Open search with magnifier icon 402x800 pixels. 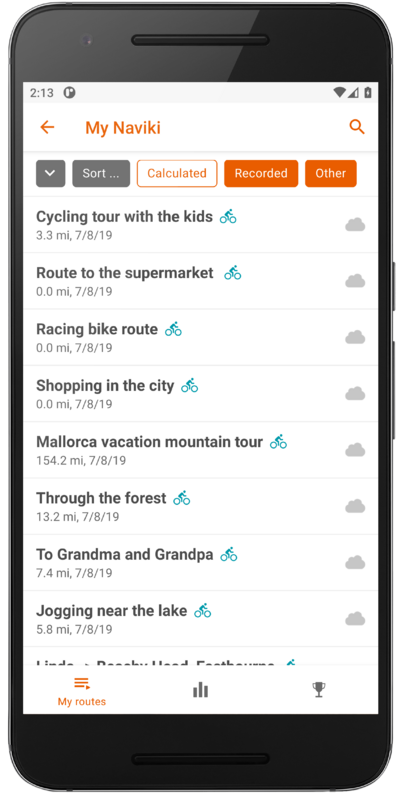pyautogui.click(x=357, y=127)
